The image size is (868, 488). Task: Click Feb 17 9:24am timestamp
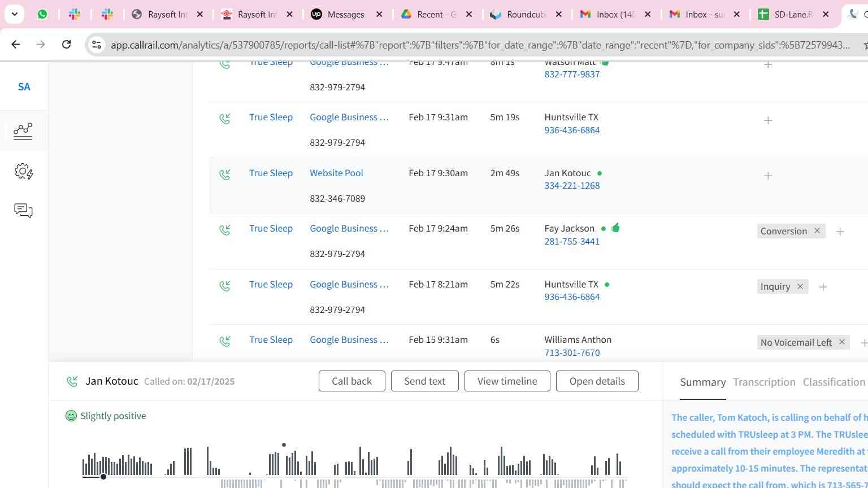point(438,228)
